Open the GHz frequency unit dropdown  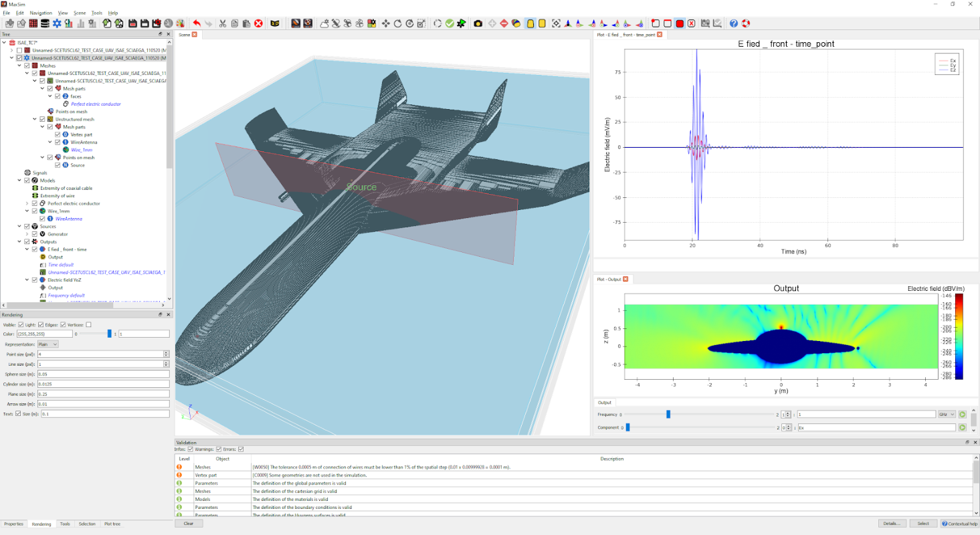947,415
